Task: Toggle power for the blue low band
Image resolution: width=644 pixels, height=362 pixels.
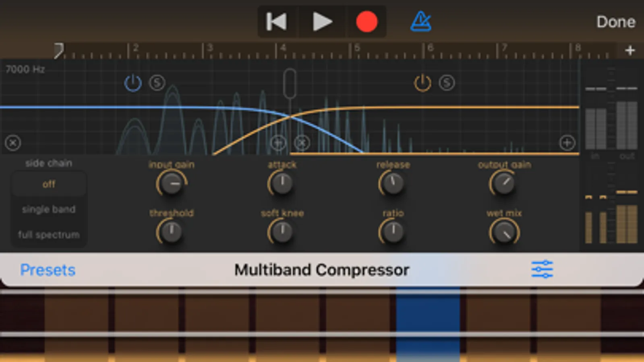Action: (x=133, y=83)
